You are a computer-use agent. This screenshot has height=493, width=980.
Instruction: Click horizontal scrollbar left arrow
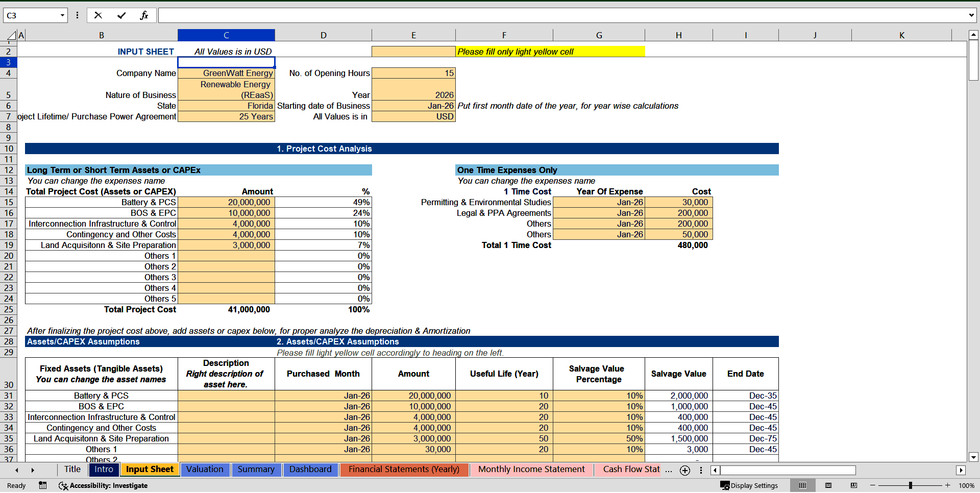pyautogui.click(x=715, y=470)
